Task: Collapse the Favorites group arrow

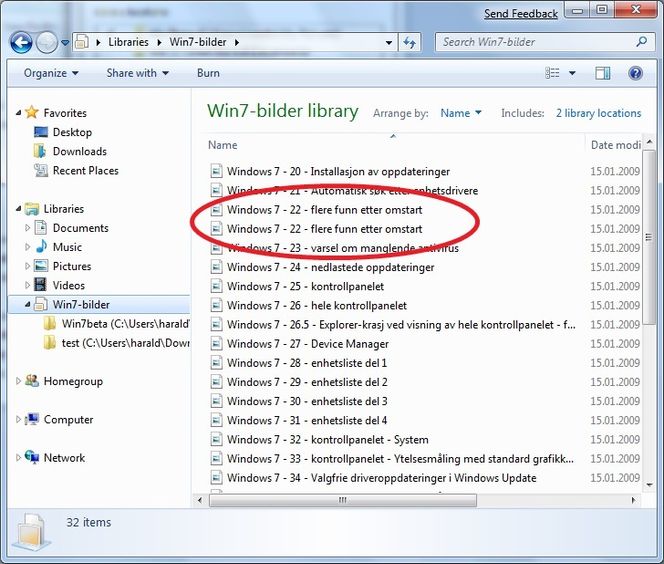Action: point(18,113)
